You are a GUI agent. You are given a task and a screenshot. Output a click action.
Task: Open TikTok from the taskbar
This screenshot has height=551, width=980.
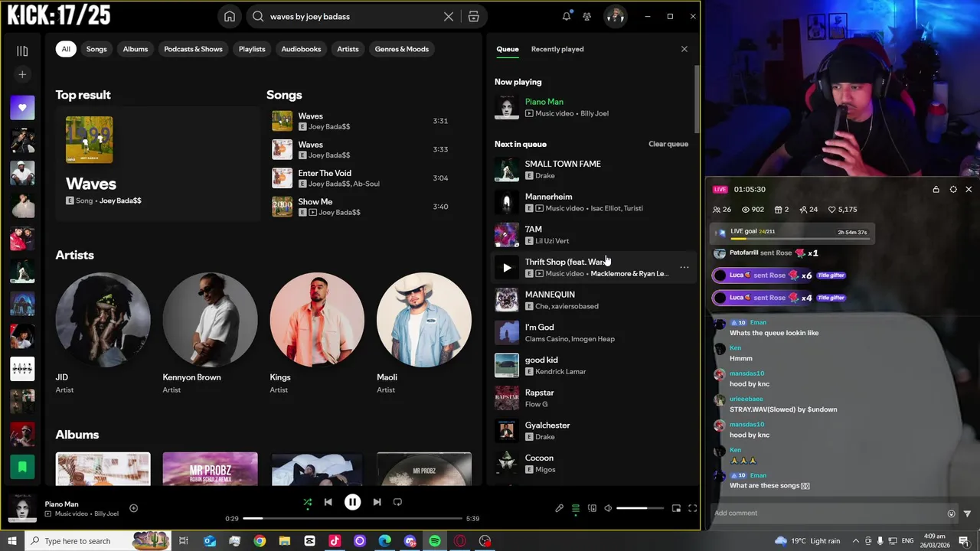[x=335, y=541]
